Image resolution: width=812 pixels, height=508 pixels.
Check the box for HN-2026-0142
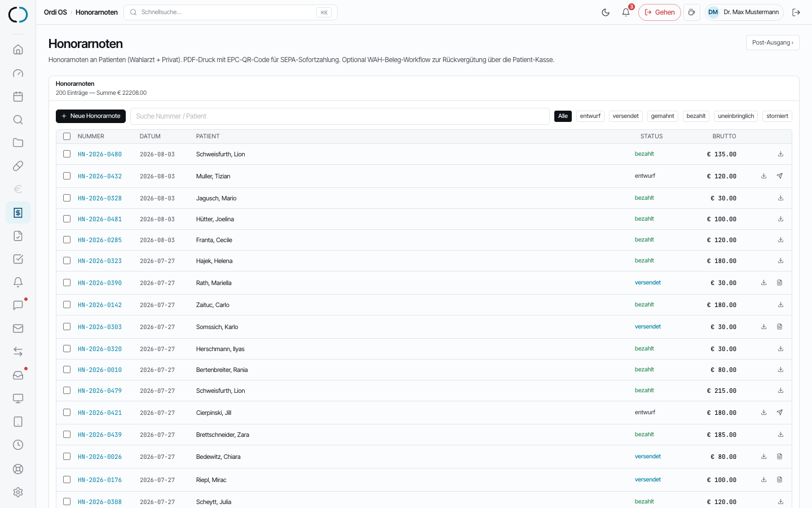(67, 305)
